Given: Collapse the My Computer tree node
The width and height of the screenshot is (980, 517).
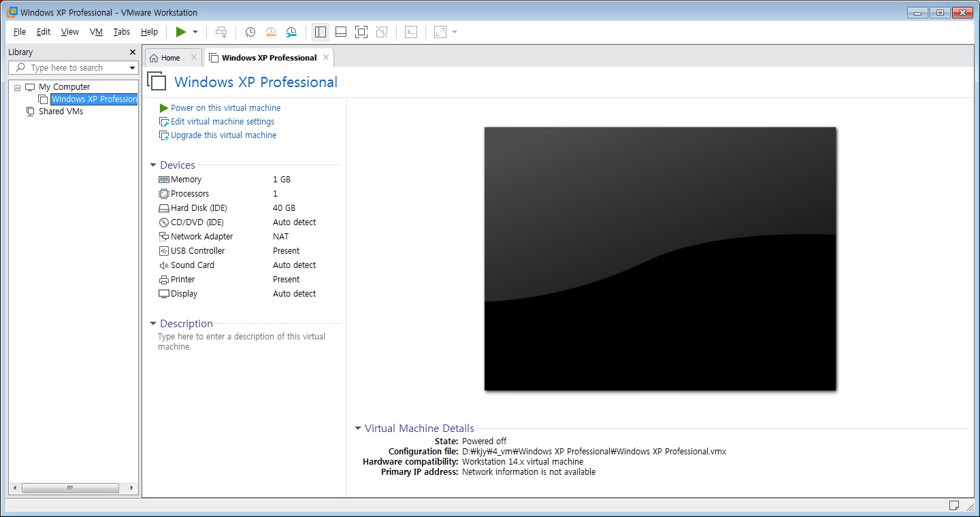Looking at the screenshot, I should click(17, 88).
